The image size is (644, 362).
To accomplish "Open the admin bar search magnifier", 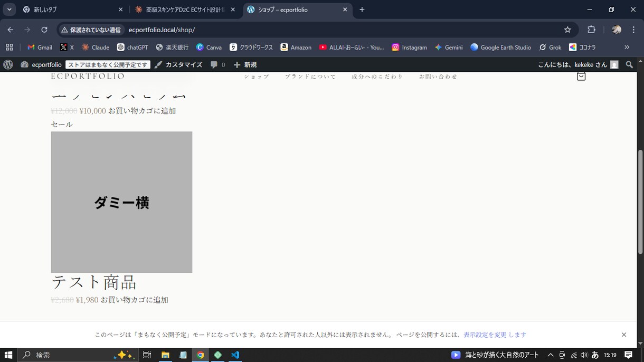I will coord(629,64).
